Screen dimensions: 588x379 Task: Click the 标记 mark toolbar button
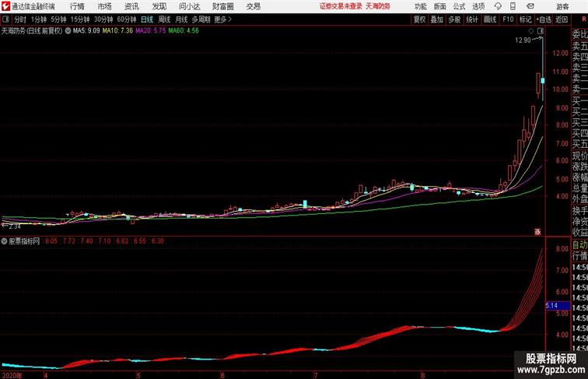tap(525, 19)
